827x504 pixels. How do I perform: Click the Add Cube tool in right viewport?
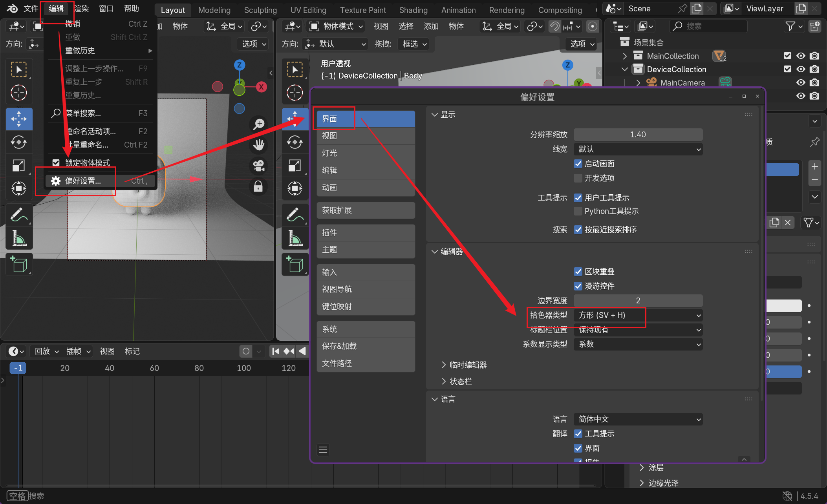[295, 265]
